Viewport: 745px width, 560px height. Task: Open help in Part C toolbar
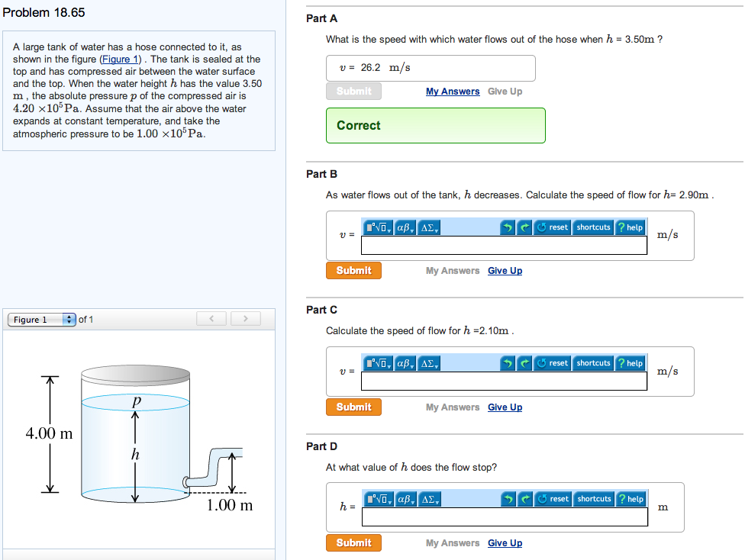pyautogui.click(x=630, y=363)
